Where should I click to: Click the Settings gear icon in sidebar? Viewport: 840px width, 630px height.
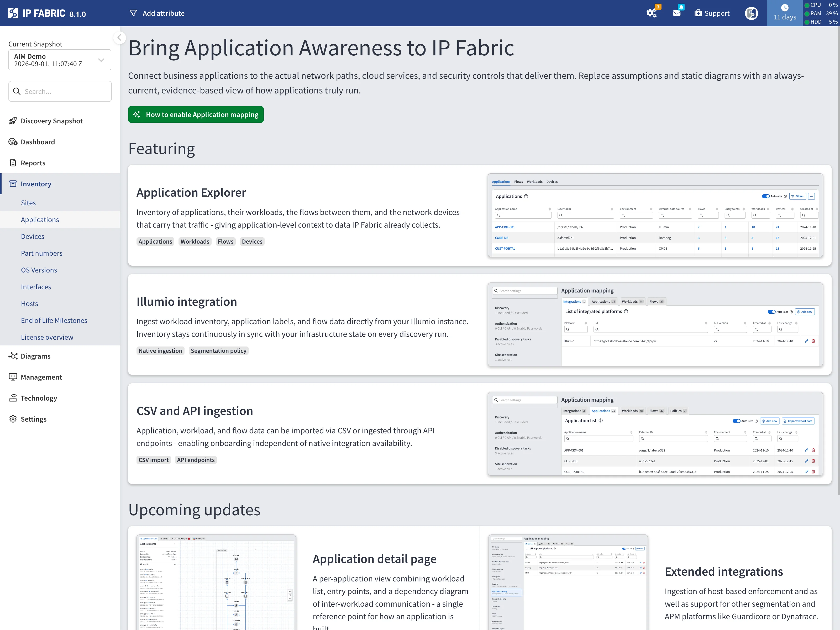click(x=13, y=419)
